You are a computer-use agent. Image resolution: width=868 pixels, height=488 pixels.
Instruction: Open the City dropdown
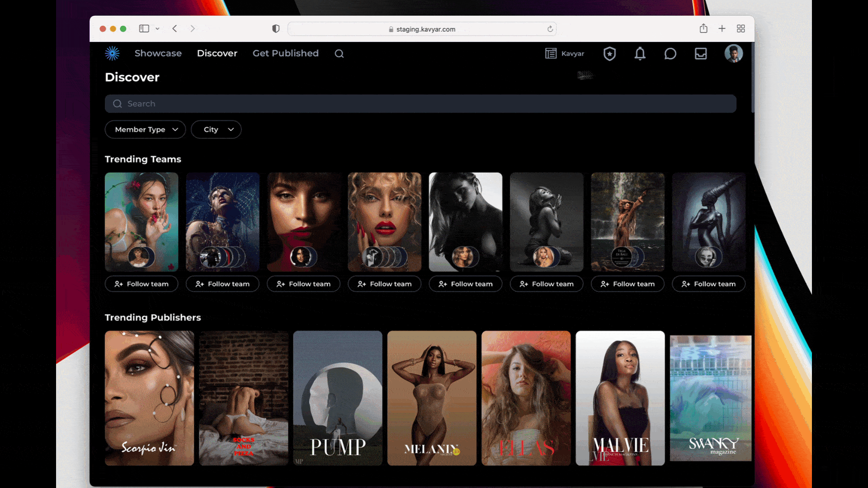[216, 130]
